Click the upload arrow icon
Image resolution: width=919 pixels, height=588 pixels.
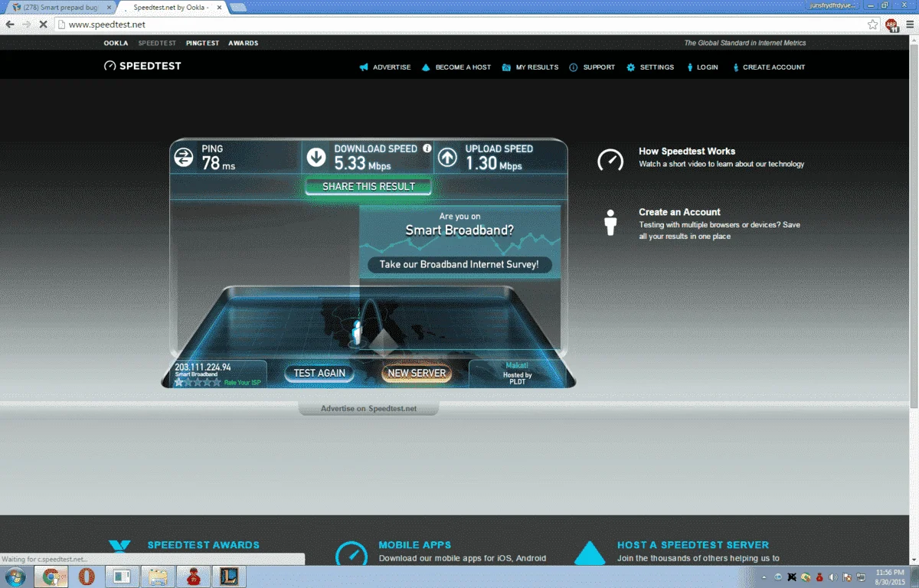pos(448,158)
